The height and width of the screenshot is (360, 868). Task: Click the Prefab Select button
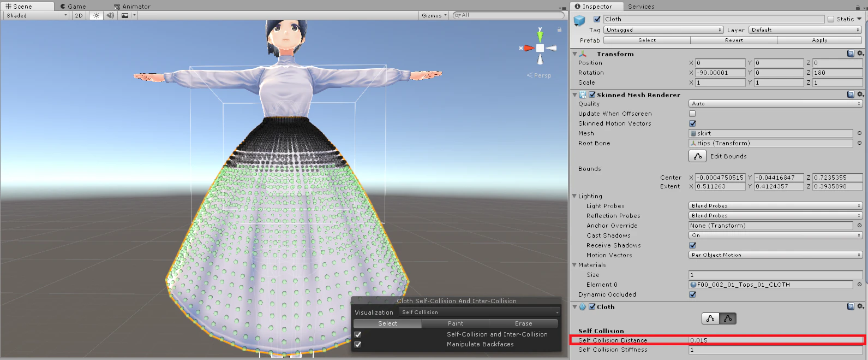click(x=647, y=40)
